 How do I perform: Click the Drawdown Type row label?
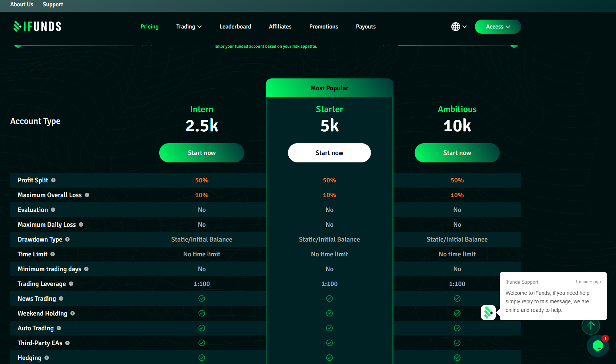(x=40, y=239)
